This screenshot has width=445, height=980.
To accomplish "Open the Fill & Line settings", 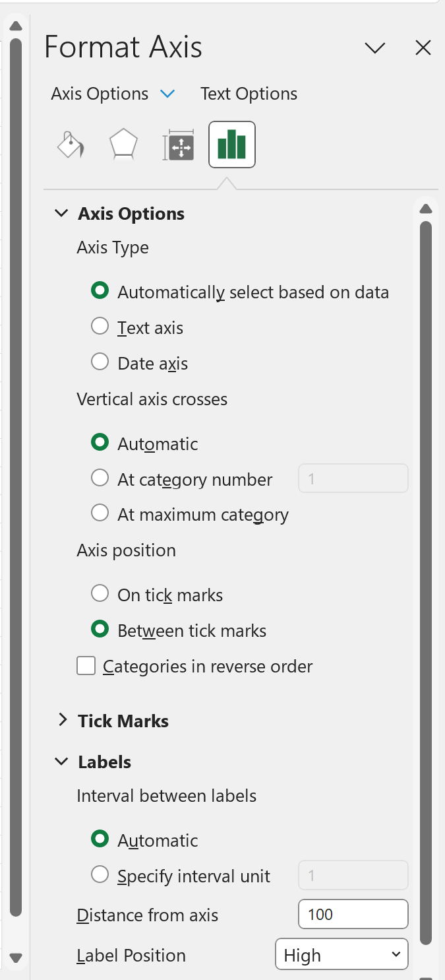I will coord(71,144).
